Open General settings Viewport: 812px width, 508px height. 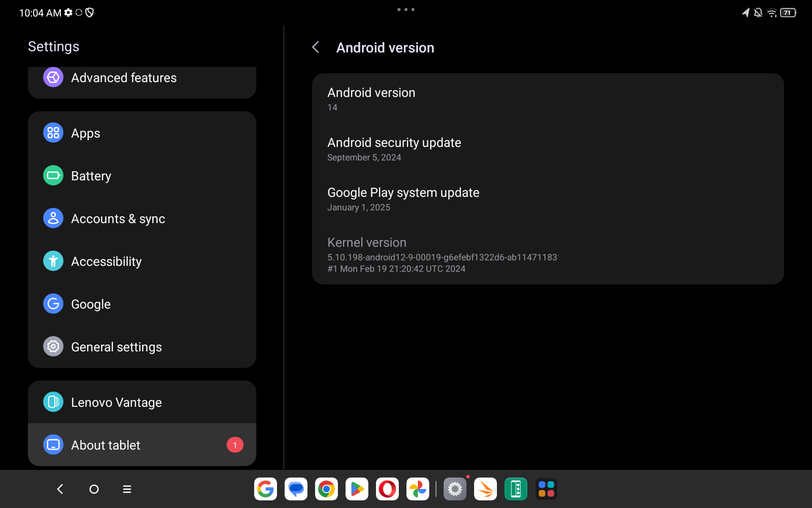pyautogui.click(x=142, y=347)
